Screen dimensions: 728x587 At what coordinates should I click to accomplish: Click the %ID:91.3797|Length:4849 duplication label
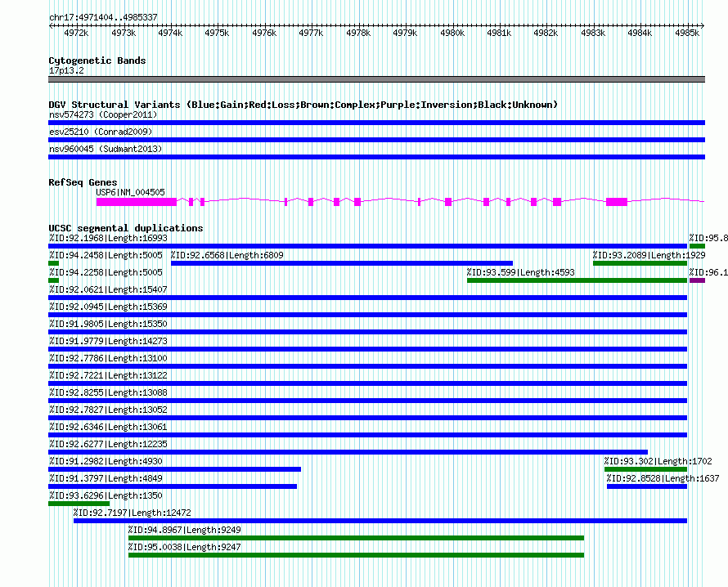[106, 478]
